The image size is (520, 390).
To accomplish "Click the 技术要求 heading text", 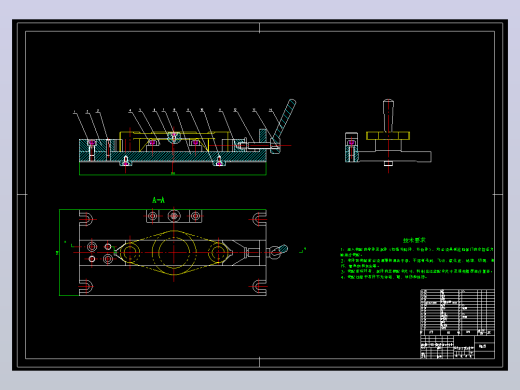I will point(414,240).
